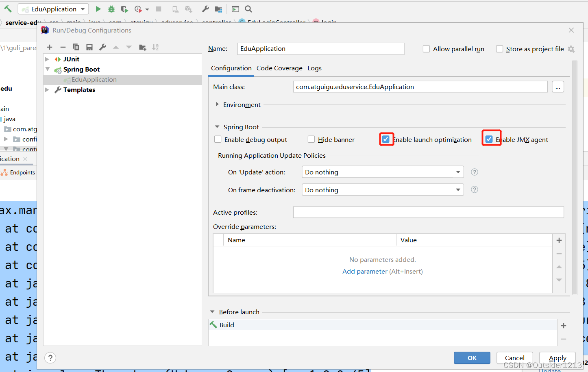588x372 pixels.
Task: Click the Active profiles input field
Action: [x=429, y=212]
